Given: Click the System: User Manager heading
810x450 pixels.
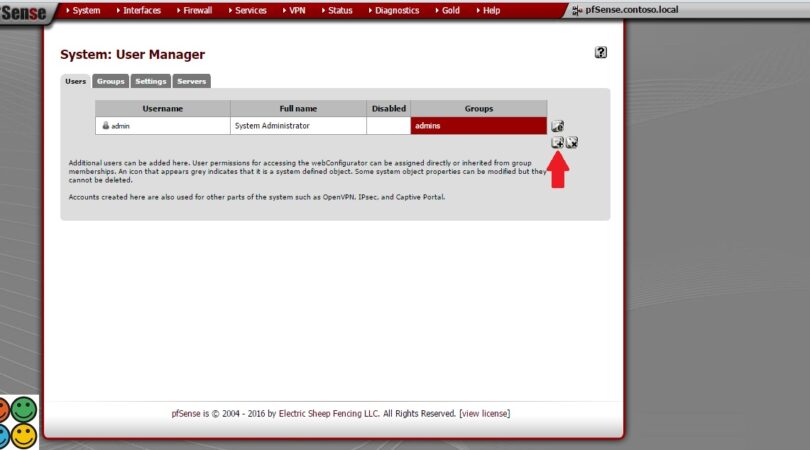Looking at the screenshot, I should (132, 54).
